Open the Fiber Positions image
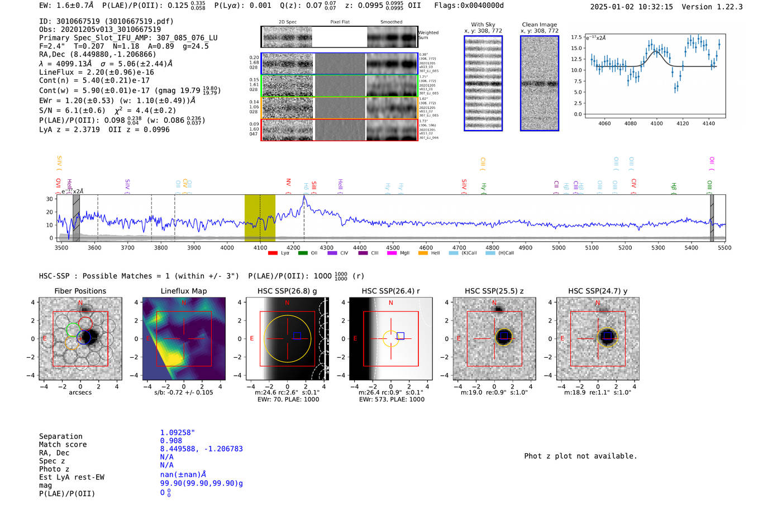 [80, 339]
